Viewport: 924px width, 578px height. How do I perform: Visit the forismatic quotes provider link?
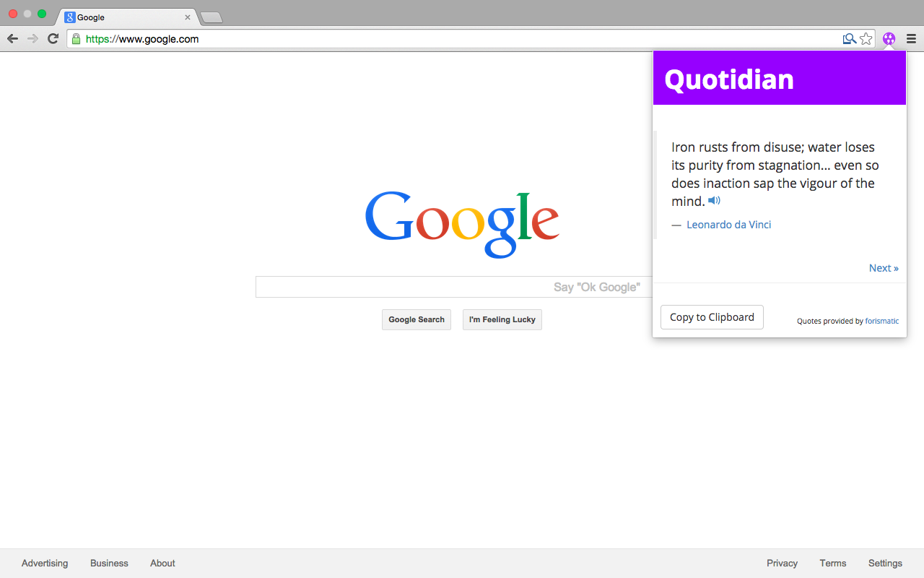[881, 321]
